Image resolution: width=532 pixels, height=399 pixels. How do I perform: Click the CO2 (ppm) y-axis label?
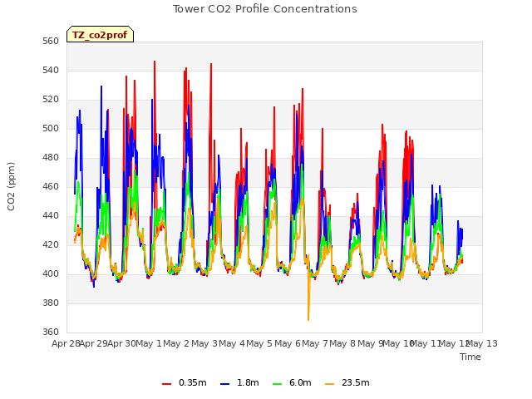tap(11, 186)
